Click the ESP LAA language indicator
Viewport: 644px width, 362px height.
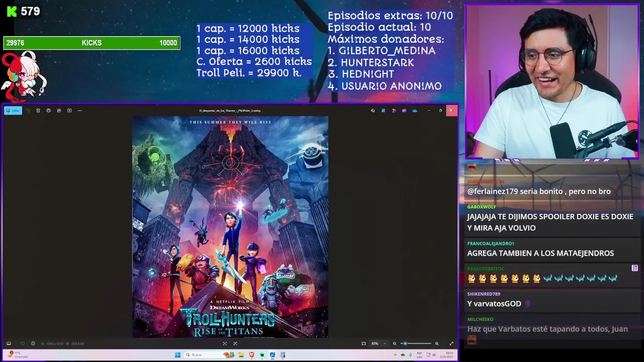point(419,355)
